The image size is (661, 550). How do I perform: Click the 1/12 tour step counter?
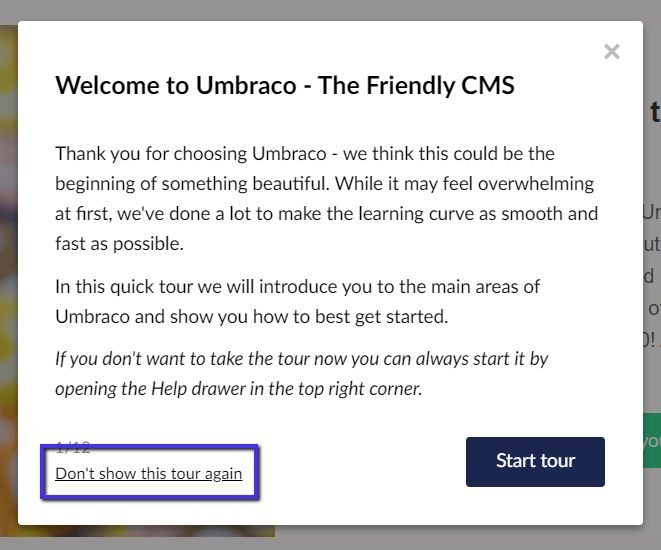pos(74,447)
